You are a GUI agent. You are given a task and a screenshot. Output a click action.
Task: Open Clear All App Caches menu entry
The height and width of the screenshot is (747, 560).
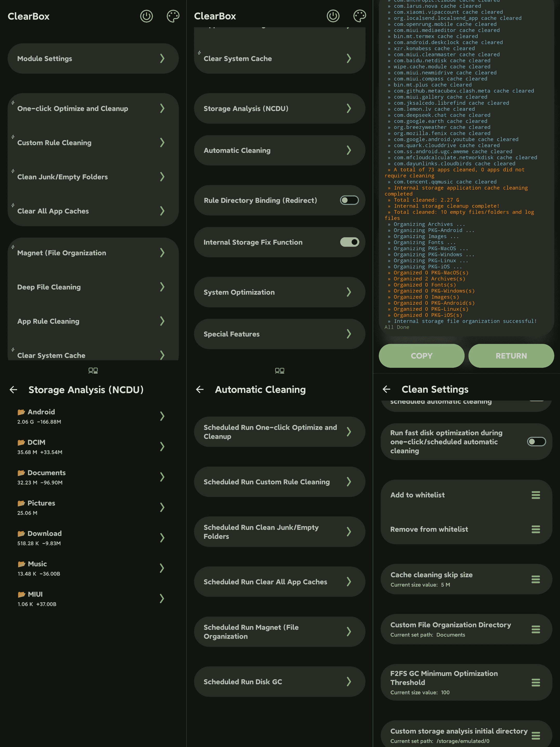click(93, 211)
